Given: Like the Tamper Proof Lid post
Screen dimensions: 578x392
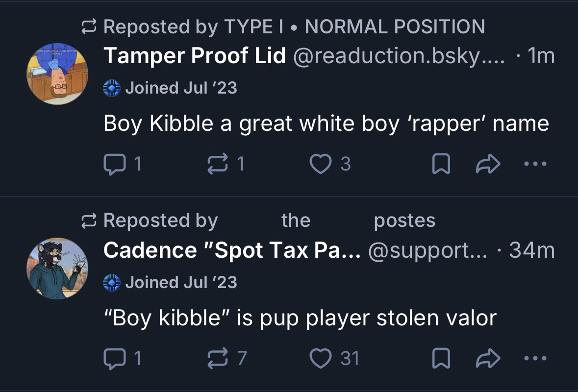Looking at the screenshot, I should (321, 164).
